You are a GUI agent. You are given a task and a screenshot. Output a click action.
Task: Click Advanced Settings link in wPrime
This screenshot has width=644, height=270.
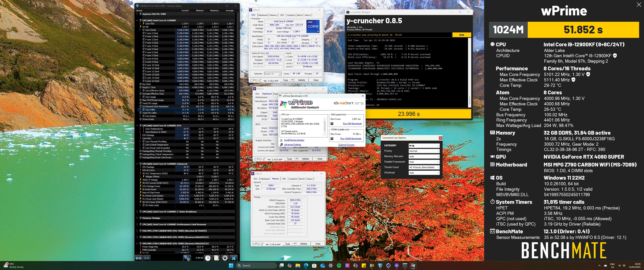[x=292, y=145]
